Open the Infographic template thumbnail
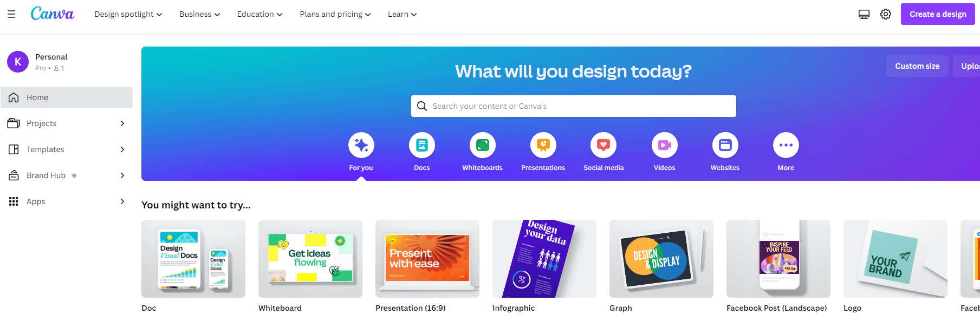 (x=544, y=259)
